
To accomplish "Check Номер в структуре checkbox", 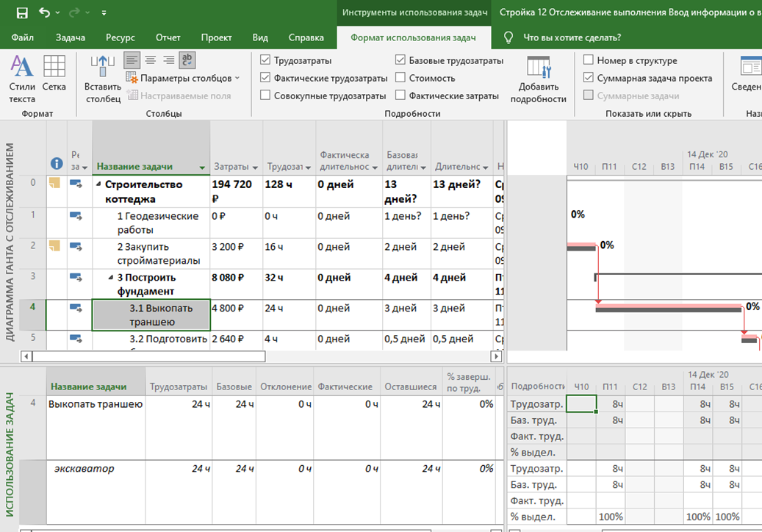I will pos(589,61).
